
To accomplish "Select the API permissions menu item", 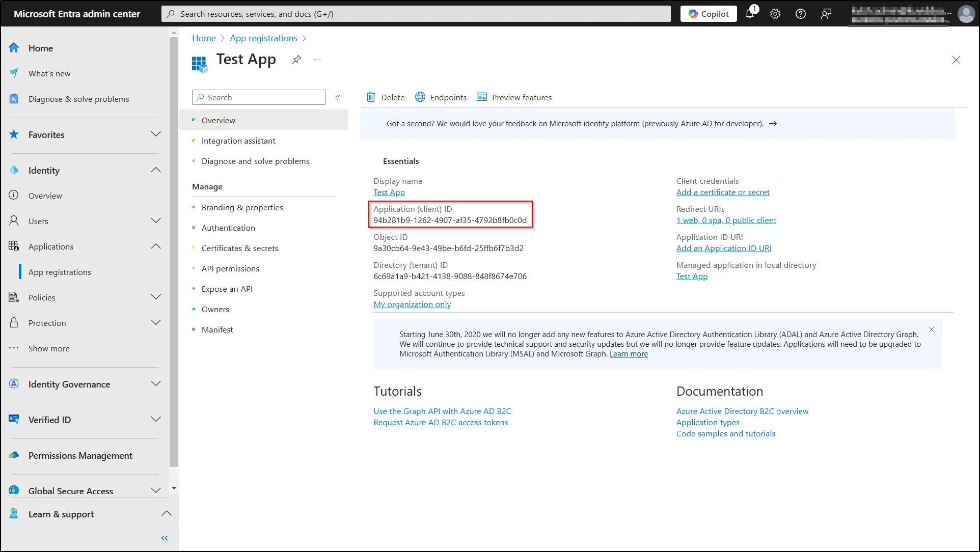I will [x=230, y=268].
